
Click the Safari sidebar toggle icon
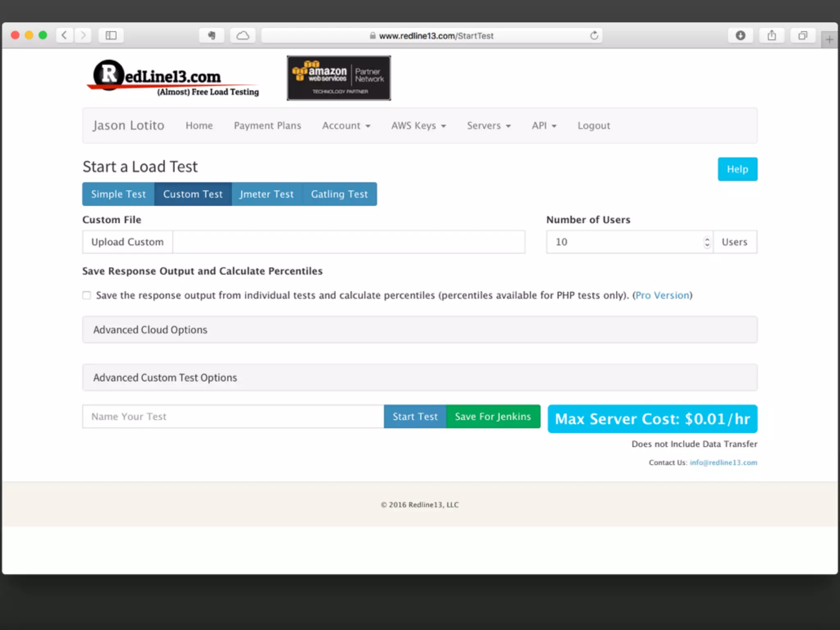[111, 35]
